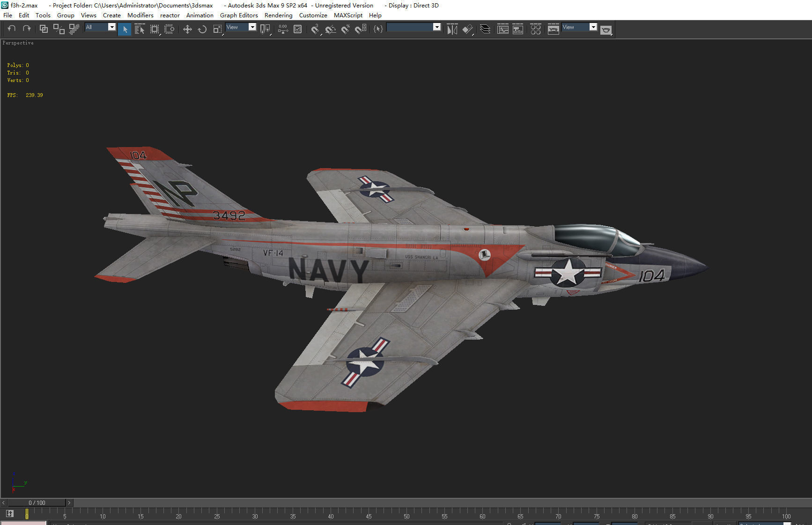
Task: Select the Select and Link tool
Action: (44, 29)
